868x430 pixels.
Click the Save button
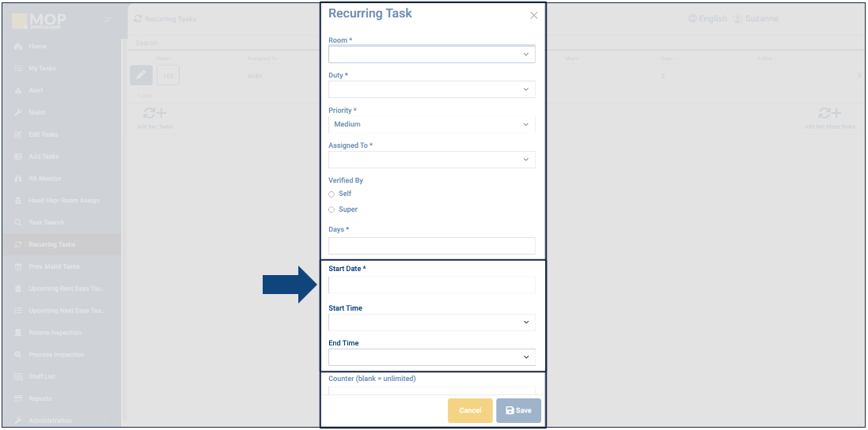(518, 410)
